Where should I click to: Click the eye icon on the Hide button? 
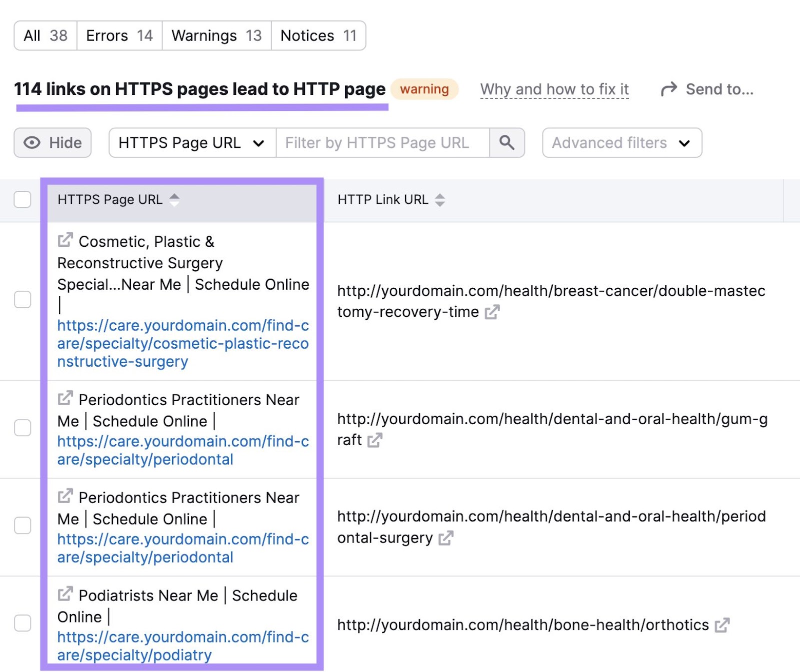(x=31, y=143)
